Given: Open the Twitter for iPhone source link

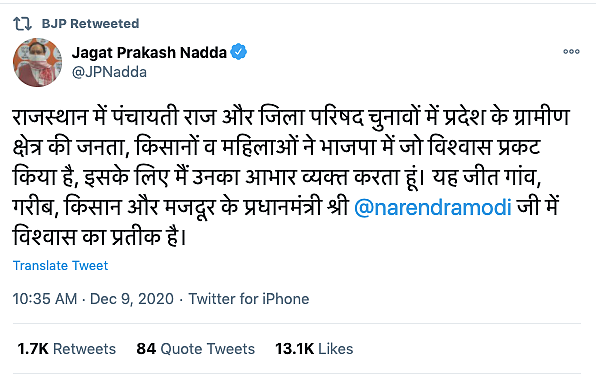Looking at the screenshot, I should (x=249, y=299).
